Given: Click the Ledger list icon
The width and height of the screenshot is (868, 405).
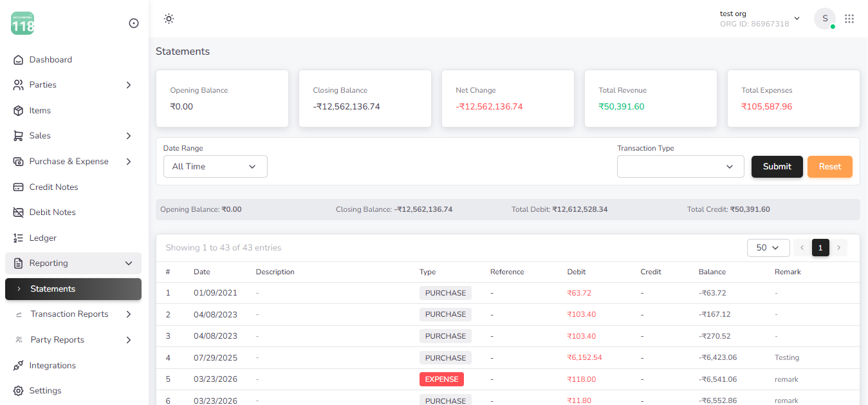Looking at the screenshot, I should coord(18,238).
